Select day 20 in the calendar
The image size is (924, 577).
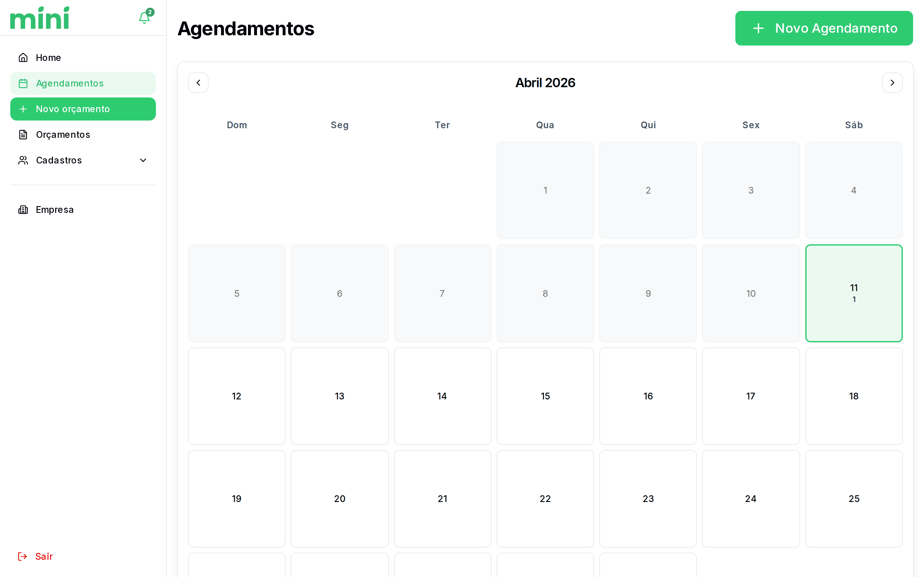[x=339, y=499]
